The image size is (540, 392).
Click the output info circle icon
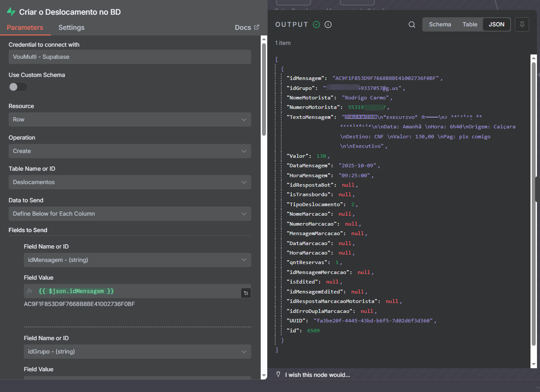pos(328,25)
